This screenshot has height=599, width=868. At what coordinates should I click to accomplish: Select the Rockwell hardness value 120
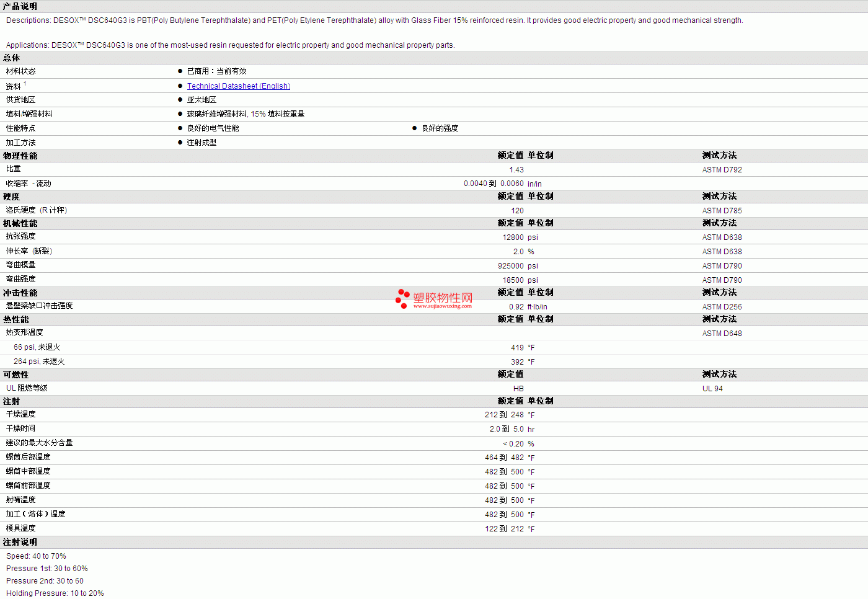pos(518,211)
